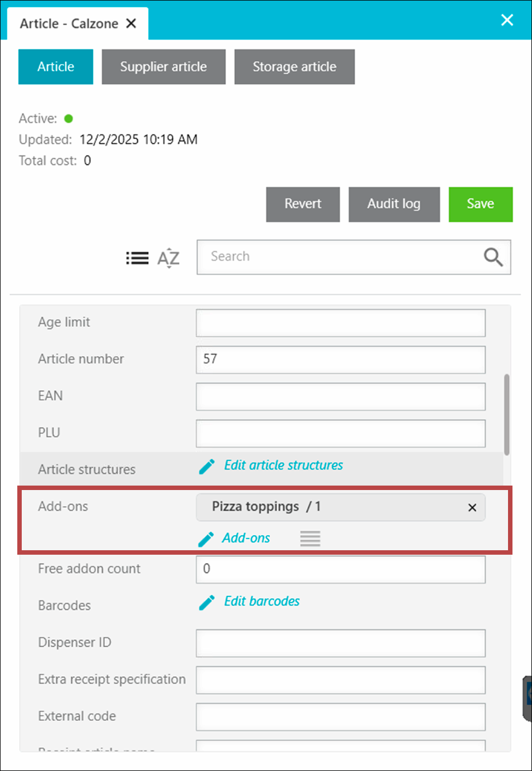Image resolution: width=532 pixels, height=771 pixels.
Task: Open the Audit log
Action: tap(394, 204)
